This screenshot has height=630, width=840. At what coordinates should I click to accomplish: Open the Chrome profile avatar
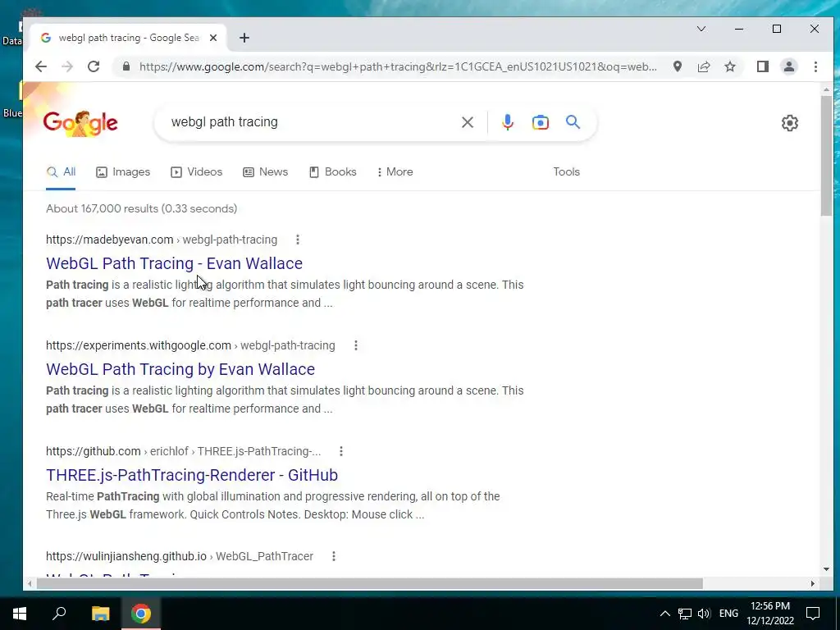tap(789, 66)
